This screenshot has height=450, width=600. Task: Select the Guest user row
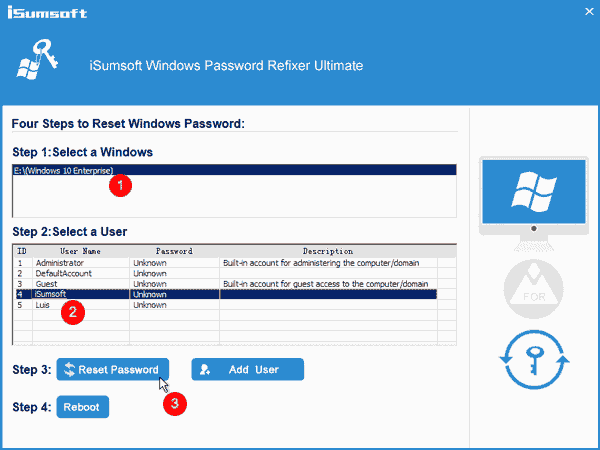226,284
